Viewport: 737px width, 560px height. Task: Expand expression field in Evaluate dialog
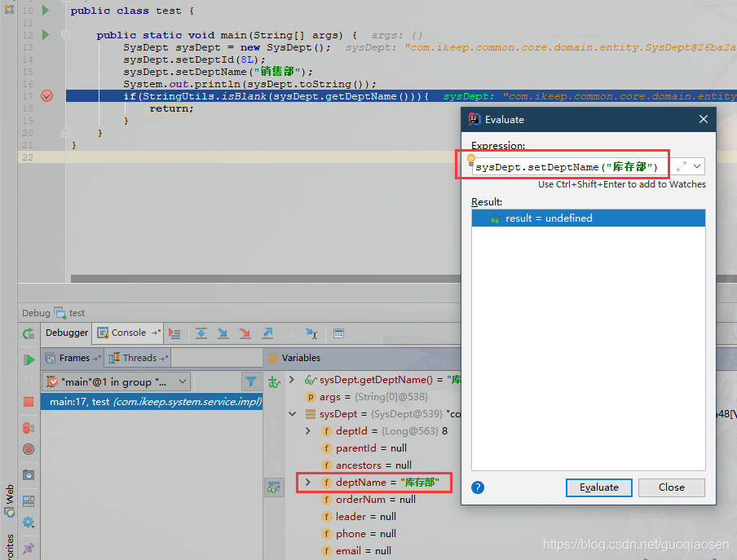click(x=681, y=166)
